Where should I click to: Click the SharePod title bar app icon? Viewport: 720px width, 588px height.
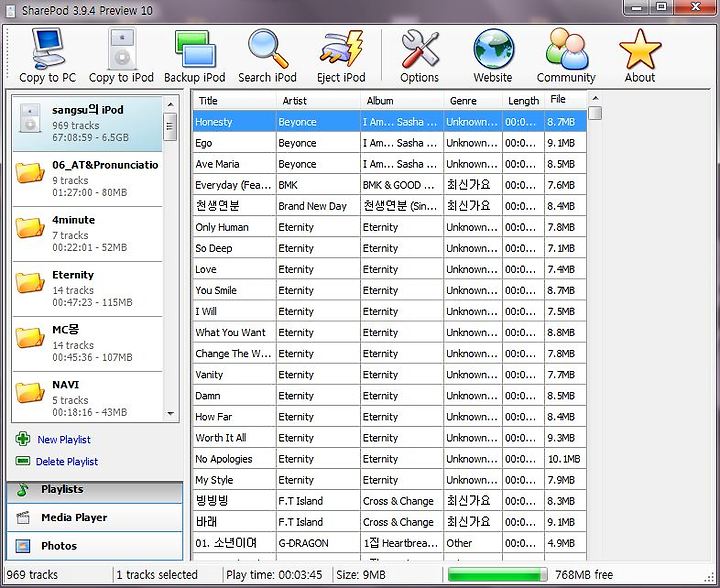[10, 10]
